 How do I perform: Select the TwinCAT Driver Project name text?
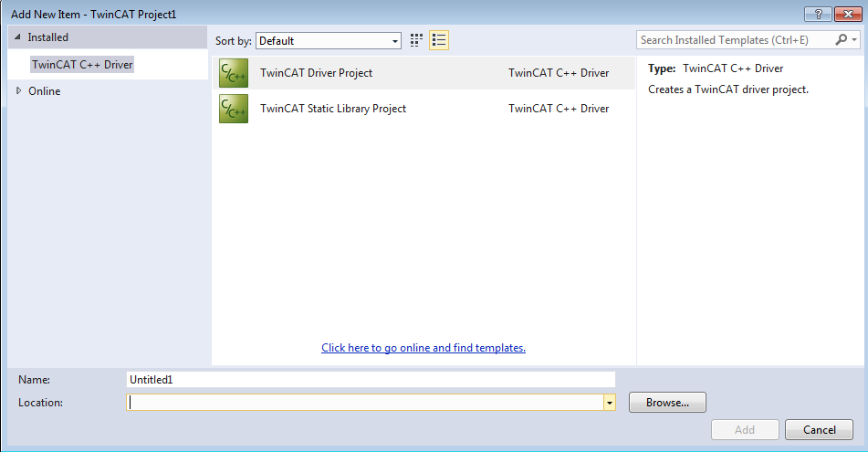(316, 73)
